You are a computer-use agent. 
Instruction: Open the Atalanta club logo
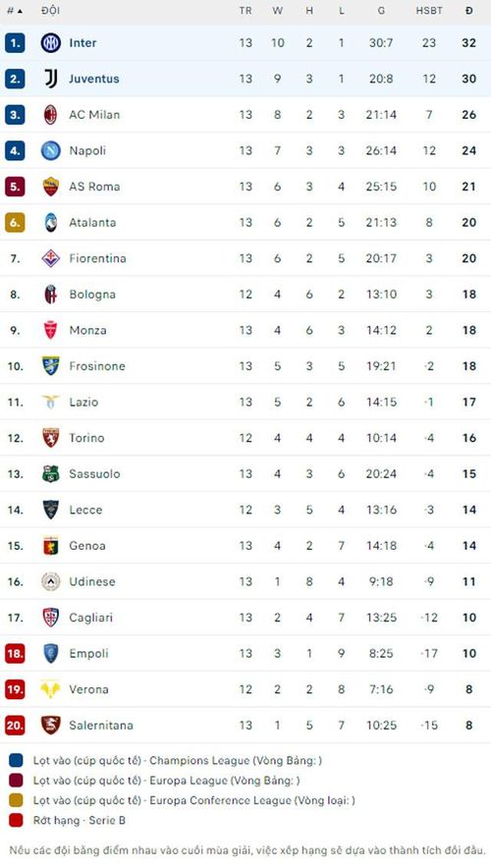(51, 223)
